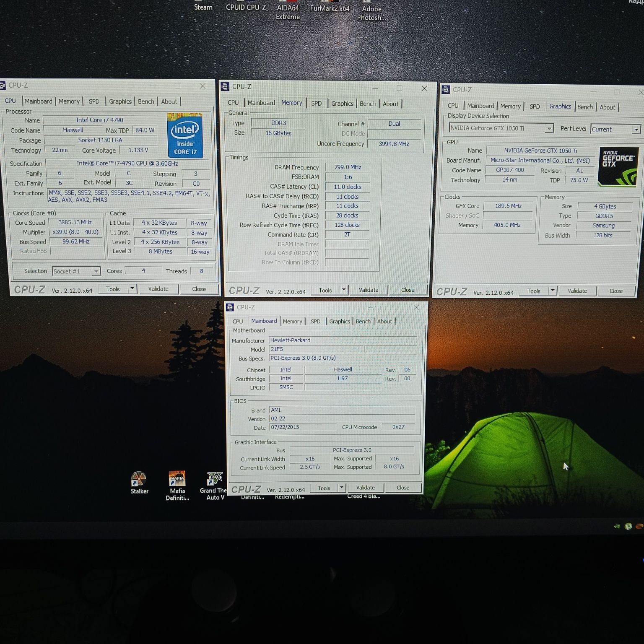The height and width of the screenshot is (644, 644).
Task: Open the Stalker desktop shortcut
Action: 139,483
